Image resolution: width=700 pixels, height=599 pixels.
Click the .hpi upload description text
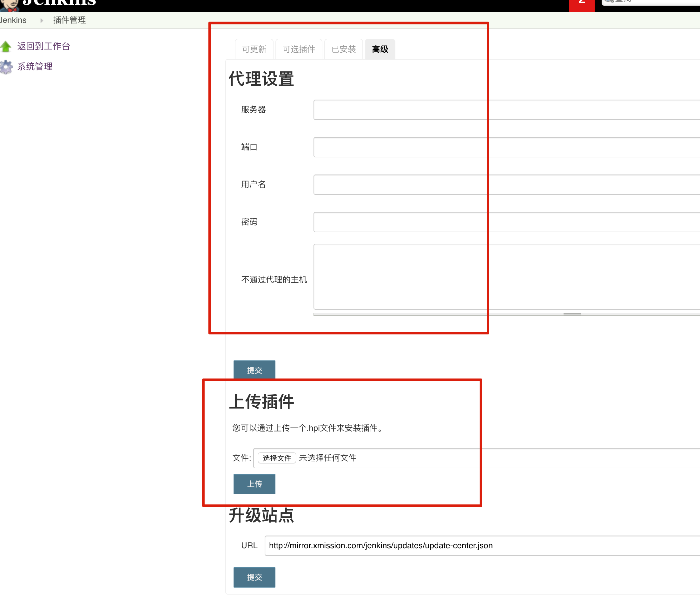[x=308, y=428]
